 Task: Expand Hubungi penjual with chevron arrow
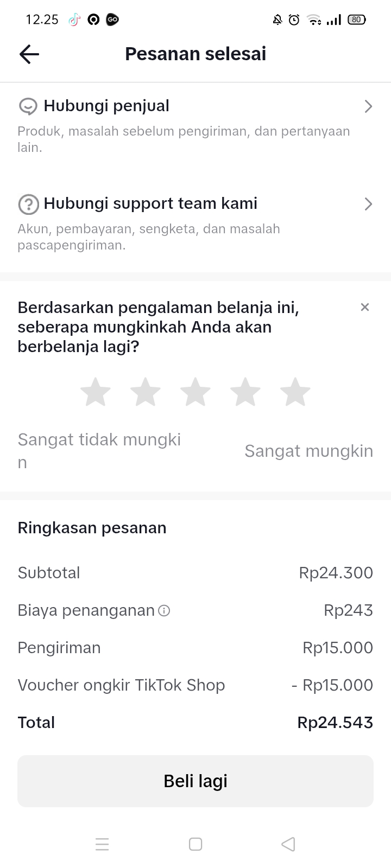click(x=368, y=106)
